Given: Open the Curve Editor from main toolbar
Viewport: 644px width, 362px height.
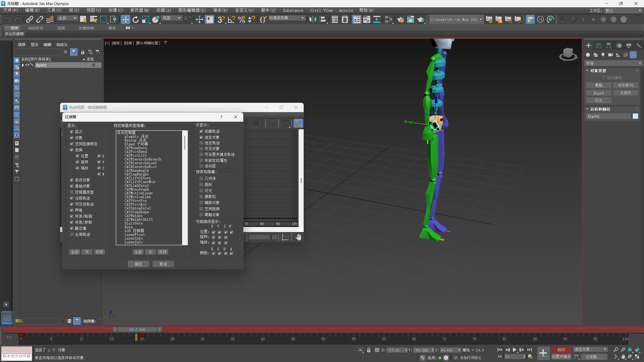Looking at the screenshot, I should [367, 19].
